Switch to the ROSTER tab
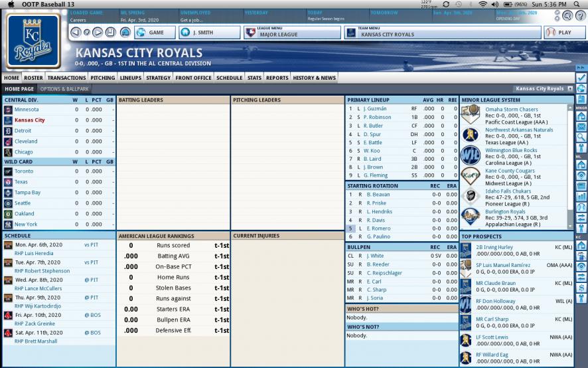Viewport: 588px width, 368px height. click(33, 78)
